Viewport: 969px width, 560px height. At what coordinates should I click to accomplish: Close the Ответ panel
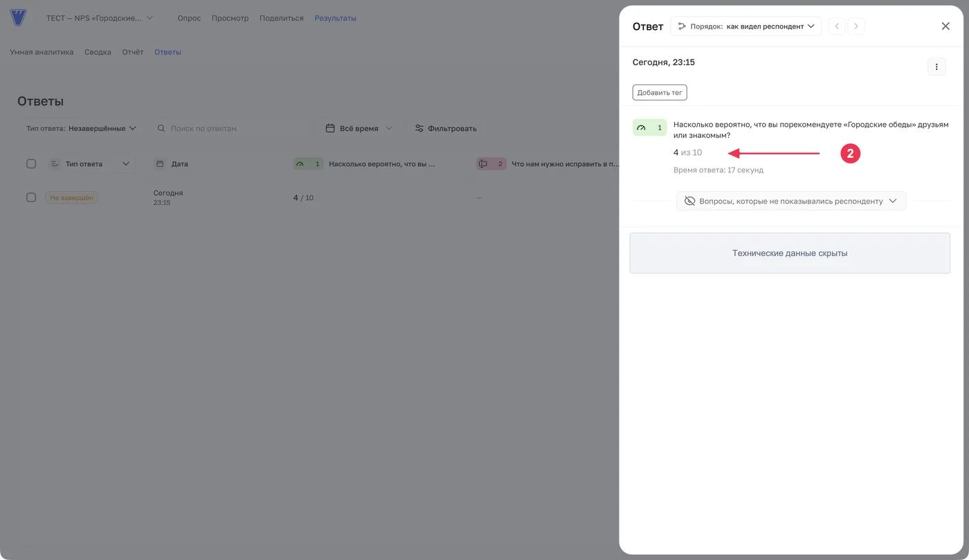pos(945,26)
